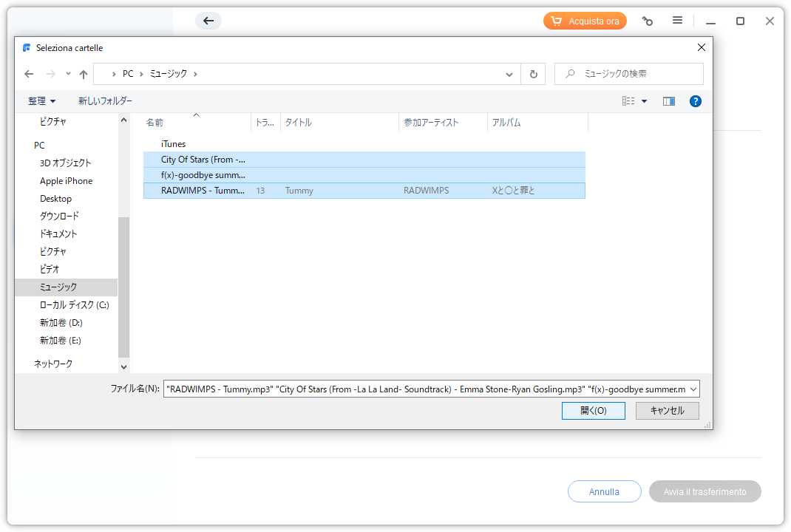
Task: Toggle the preview pane icon
Action: pos(669,101)
